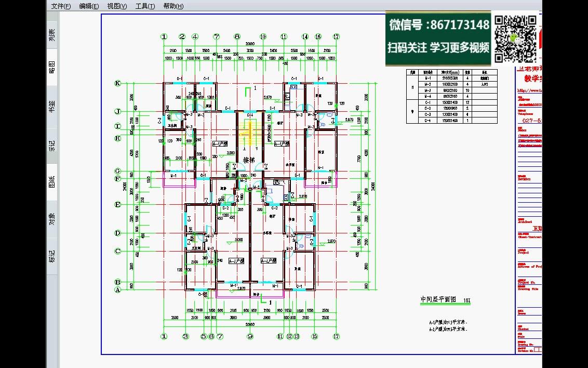Open the 编辑(E) menu
Image resolution: width=588 pixels, height=368 pixels.
[89, 6]
